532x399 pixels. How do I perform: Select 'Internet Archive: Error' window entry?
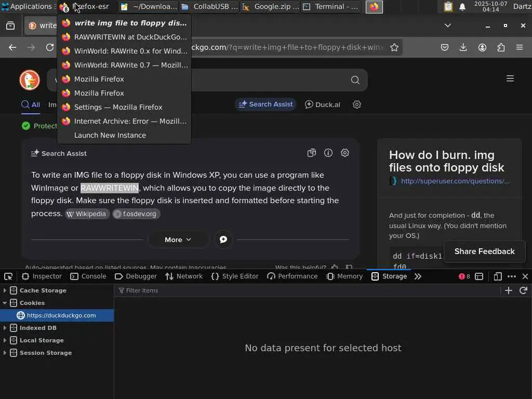pyautogui.click(x=124, y=121)
